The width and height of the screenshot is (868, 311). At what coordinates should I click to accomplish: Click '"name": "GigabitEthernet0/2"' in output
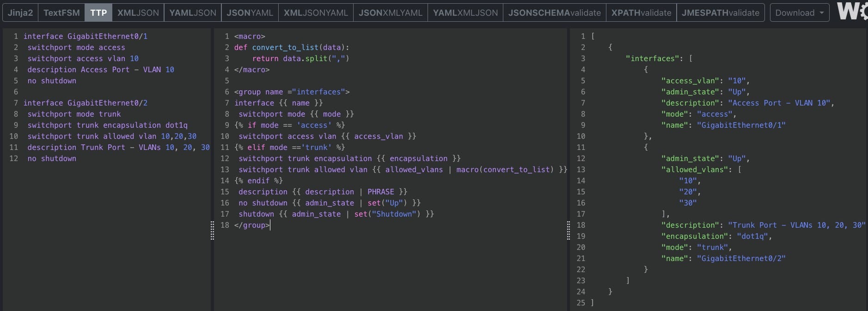[x=723, y=258]
